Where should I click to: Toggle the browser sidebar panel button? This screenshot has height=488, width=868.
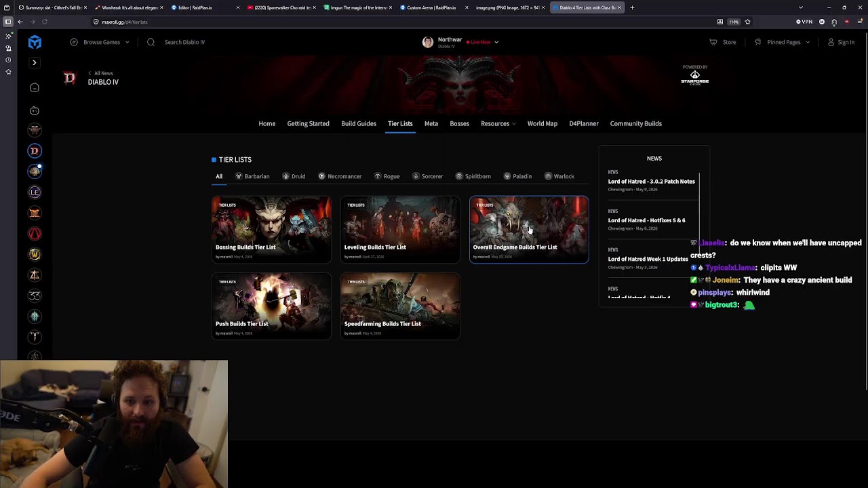click(8, 22)
